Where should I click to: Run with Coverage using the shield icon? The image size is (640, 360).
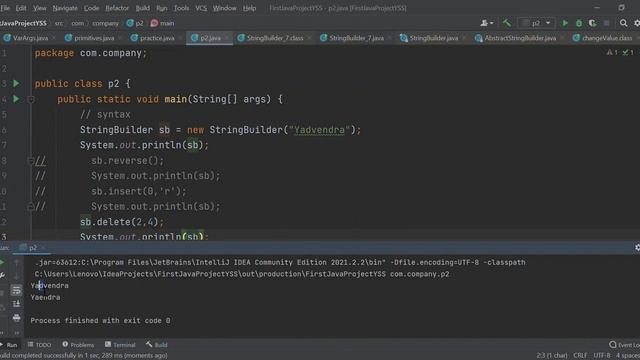point(592,23)
